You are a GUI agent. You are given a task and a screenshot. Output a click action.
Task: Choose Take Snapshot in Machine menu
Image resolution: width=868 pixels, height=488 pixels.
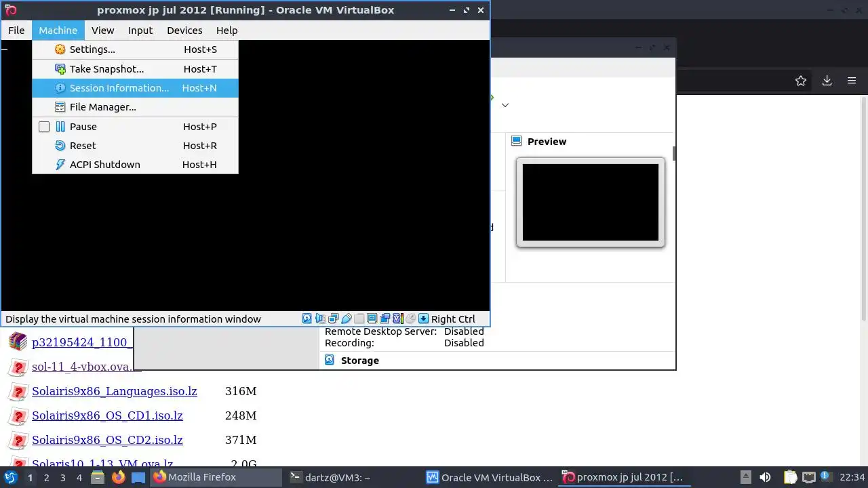click(135, 69)
